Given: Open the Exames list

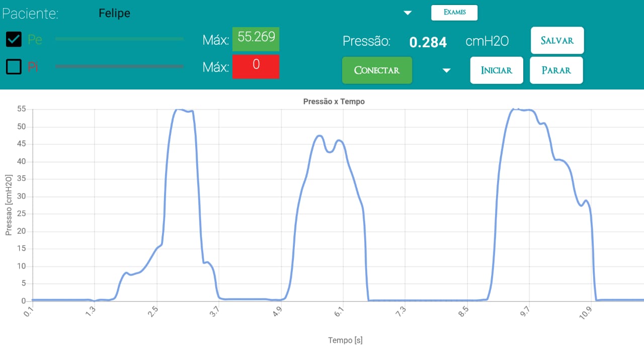Looking at the screenshot, I should pos(454,13).
